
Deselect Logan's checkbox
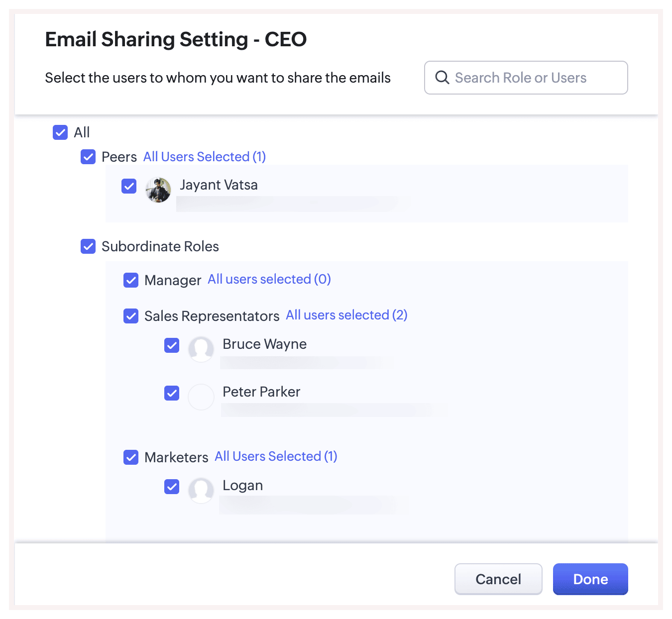(x=172, y=487)
